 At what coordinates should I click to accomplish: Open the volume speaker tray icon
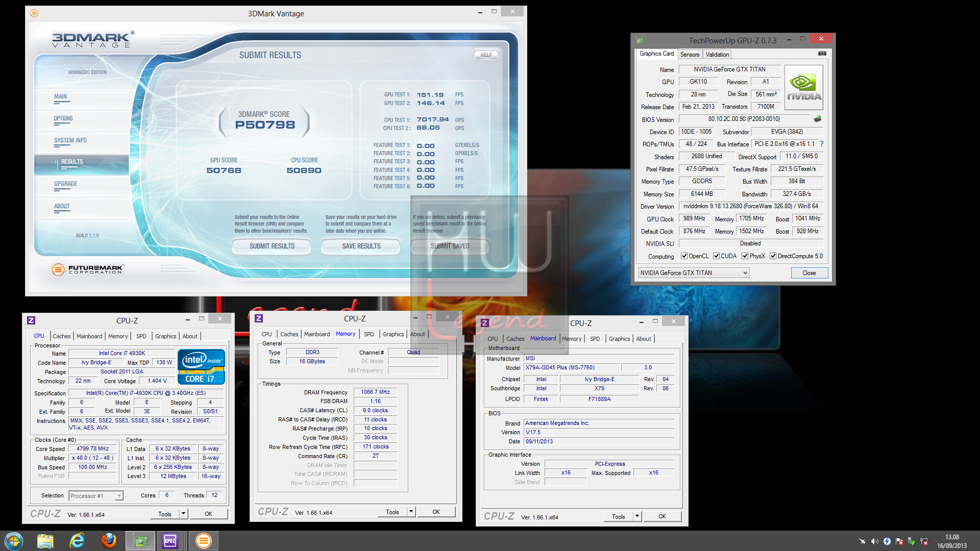tap(875, 541)
